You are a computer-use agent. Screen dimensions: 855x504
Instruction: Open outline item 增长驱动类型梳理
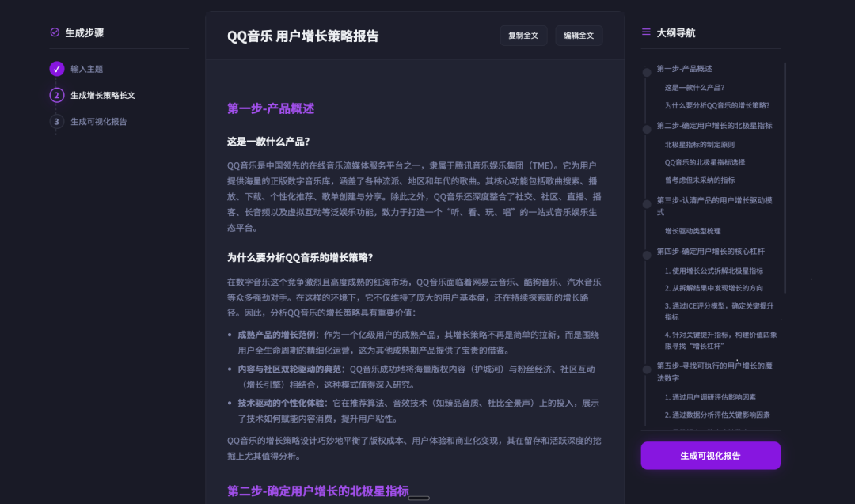[693, 231]
